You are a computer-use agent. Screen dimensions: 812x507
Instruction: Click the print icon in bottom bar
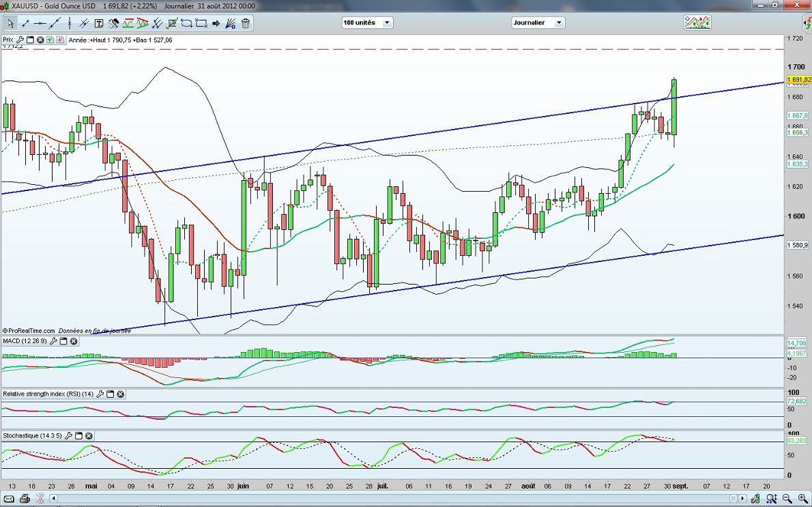[25, 499]
